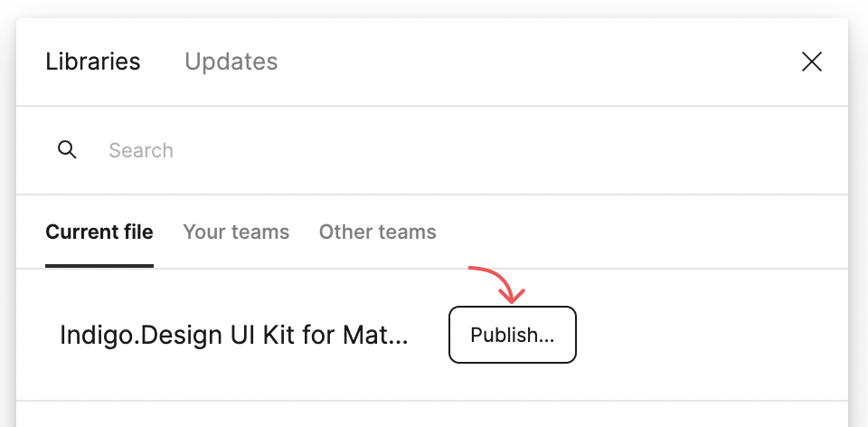Switch to the Updates tab

pyautogui.click(x=231, y=62)
